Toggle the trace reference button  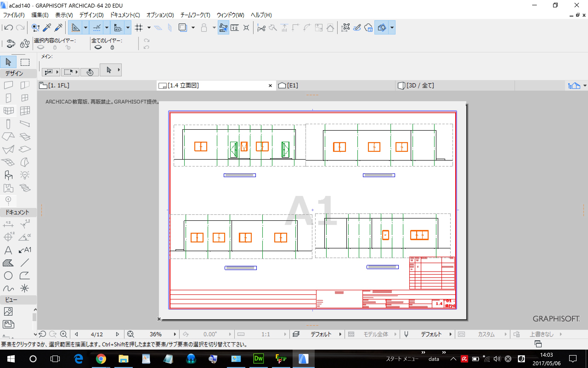pyautogui.click(x=182, y=28)
